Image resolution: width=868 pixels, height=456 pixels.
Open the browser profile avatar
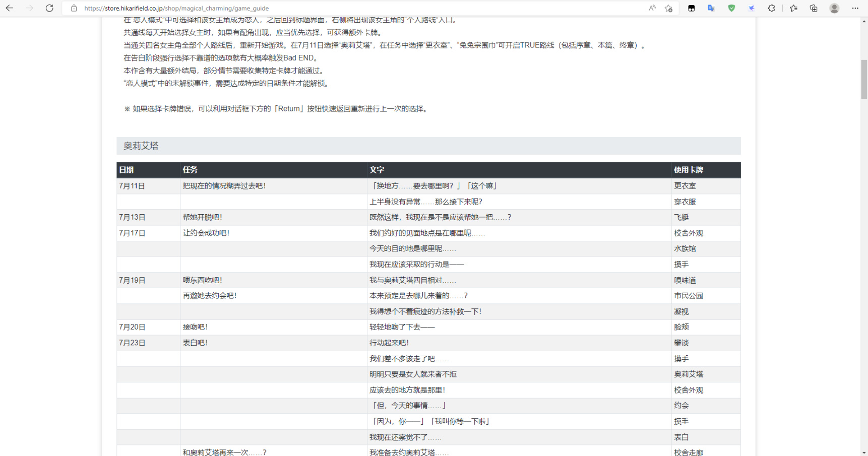coord(834,8)
